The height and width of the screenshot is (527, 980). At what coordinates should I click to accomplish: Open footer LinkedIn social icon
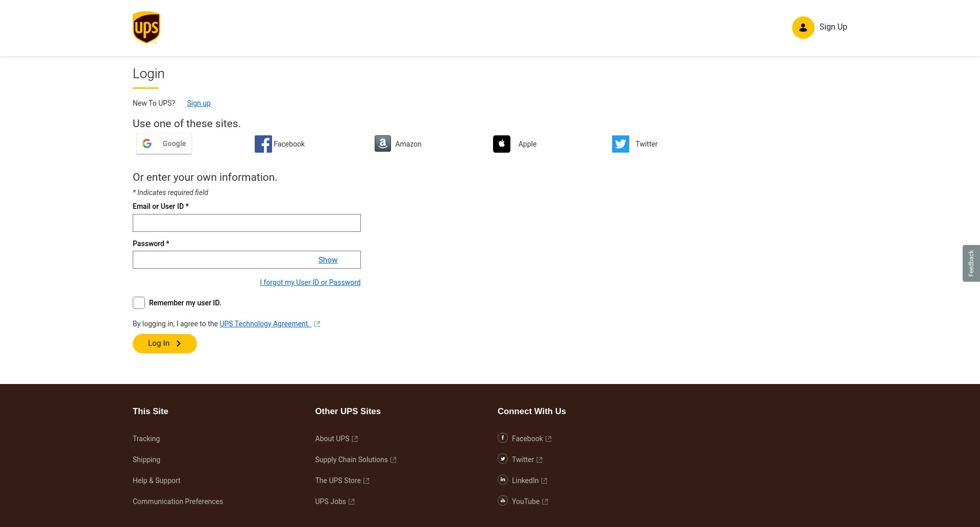point(503,480)
